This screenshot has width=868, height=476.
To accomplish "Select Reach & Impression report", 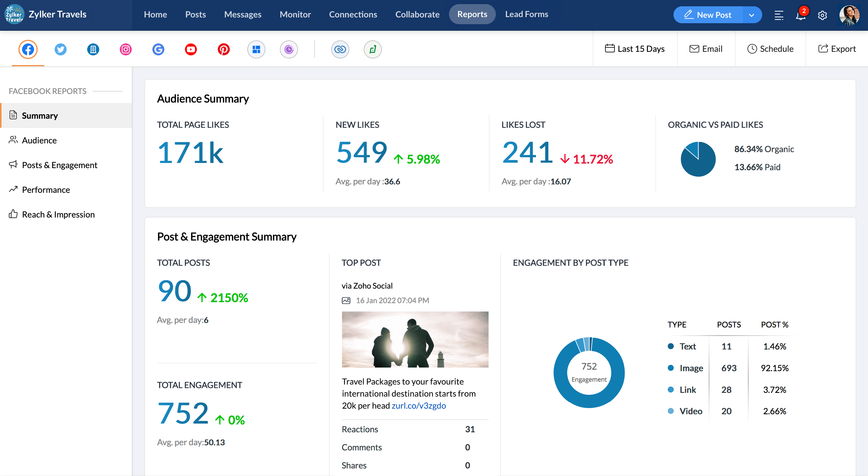I will 58,215.
